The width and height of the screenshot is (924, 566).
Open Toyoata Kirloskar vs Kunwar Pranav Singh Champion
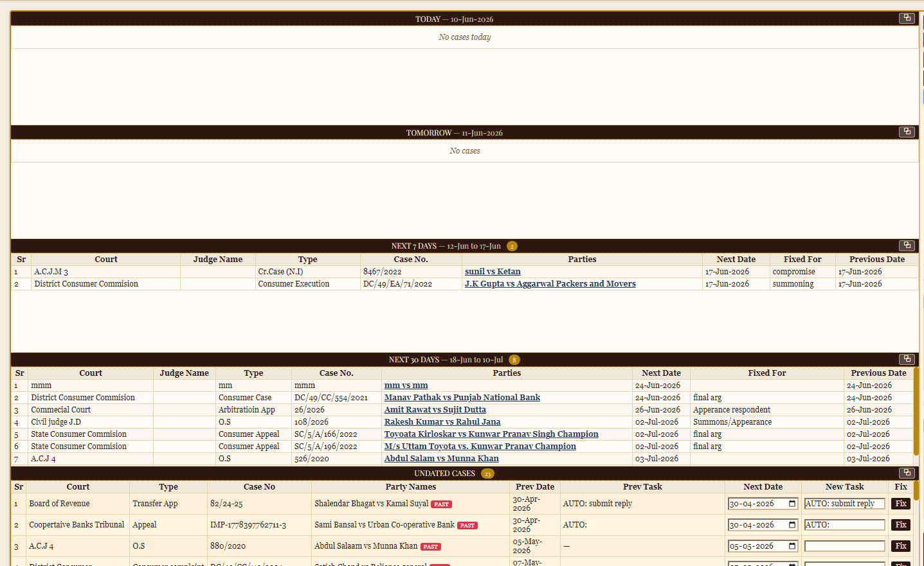click(x=491, y=434)
